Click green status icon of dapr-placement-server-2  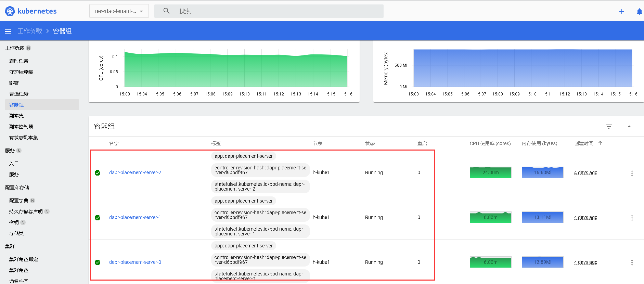point(98,173)
